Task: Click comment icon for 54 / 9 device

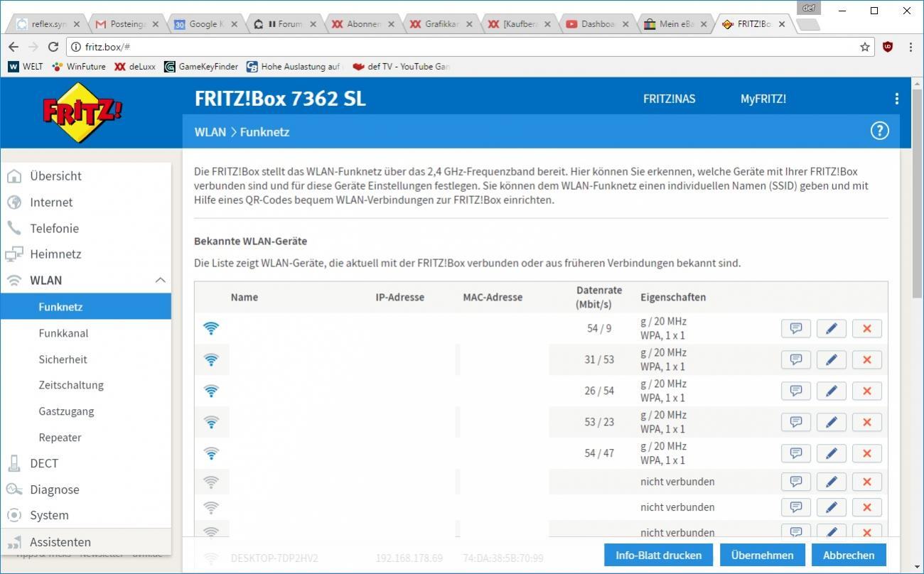Action: (x=796, y=328)
